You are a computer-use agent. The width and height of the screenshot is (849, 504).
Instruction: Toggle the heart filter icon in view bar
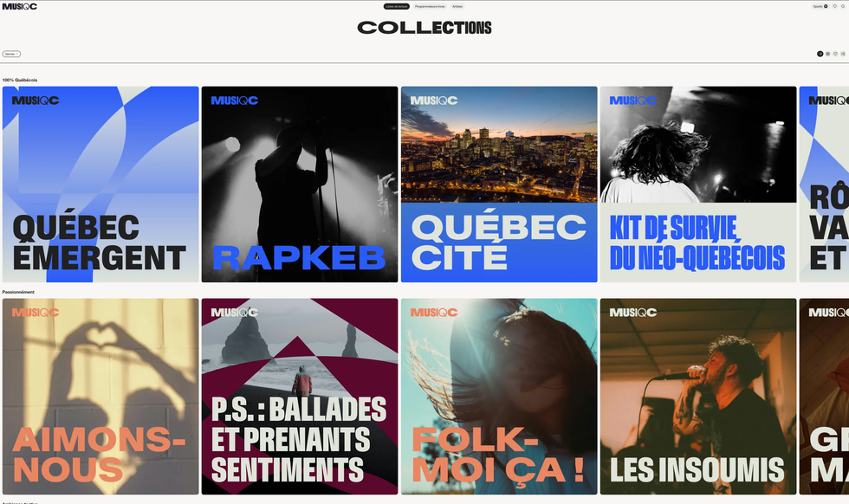835,54
